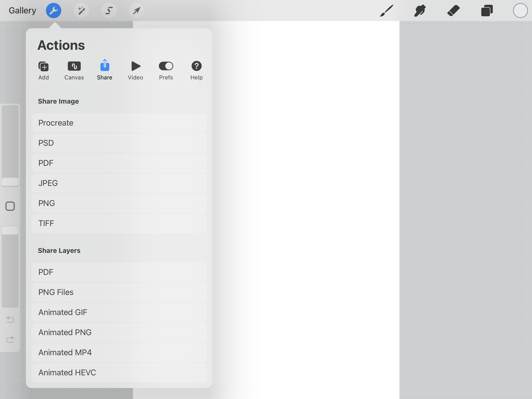Share image as PNG

click(x=119, y=203)
